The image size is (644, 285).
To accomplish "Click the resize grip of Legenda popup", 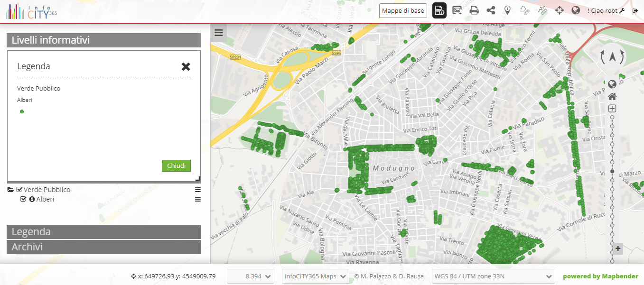I will [x=198, y=178].
